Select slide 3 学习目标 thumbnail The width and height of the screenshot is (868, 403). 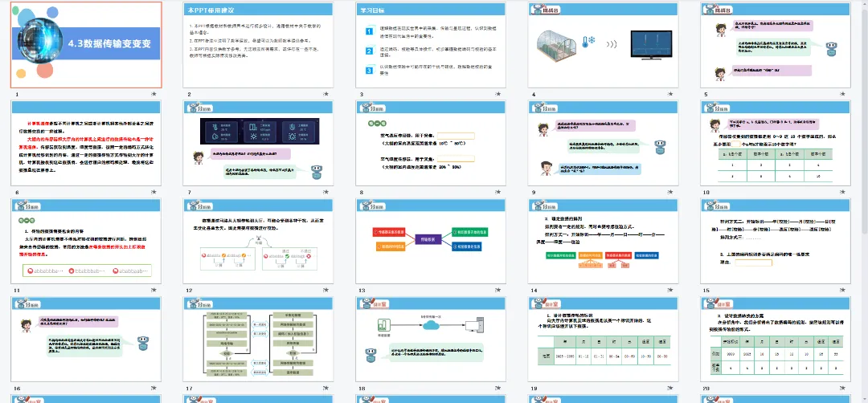[431, 45]
